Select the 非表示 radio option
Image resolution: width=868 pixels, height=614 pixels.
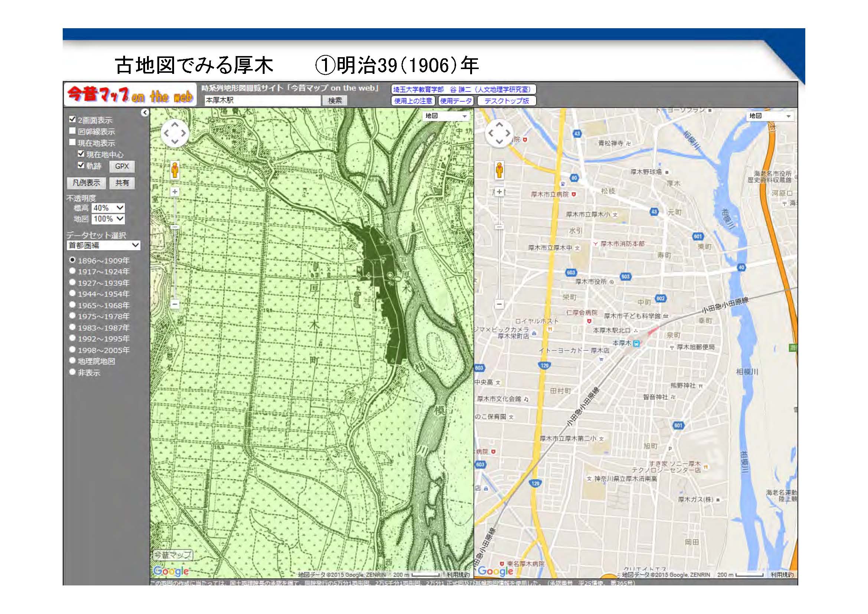(72, 372)
